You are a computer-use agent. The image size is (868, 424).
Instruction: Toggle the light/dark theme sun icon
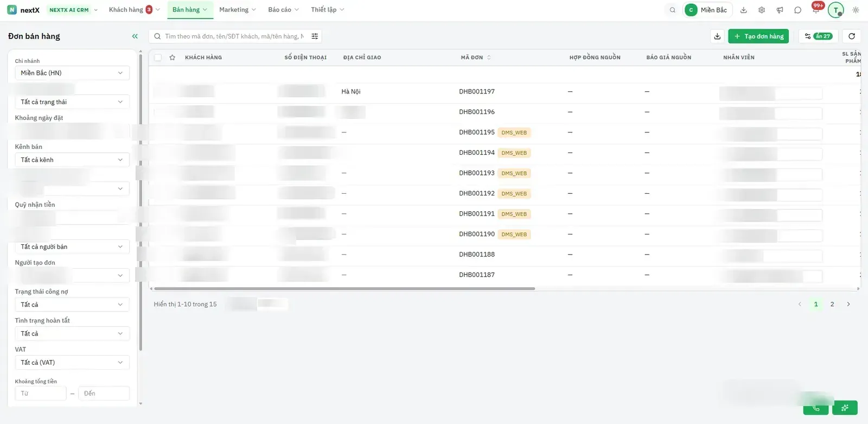coord(856,10)
